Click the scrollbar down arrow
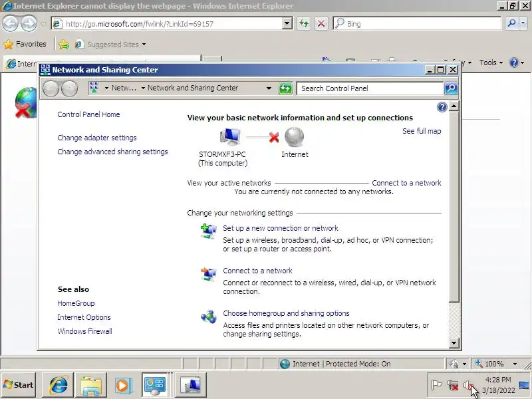Viewport: 532px width, 399px height. coord(454,343)
